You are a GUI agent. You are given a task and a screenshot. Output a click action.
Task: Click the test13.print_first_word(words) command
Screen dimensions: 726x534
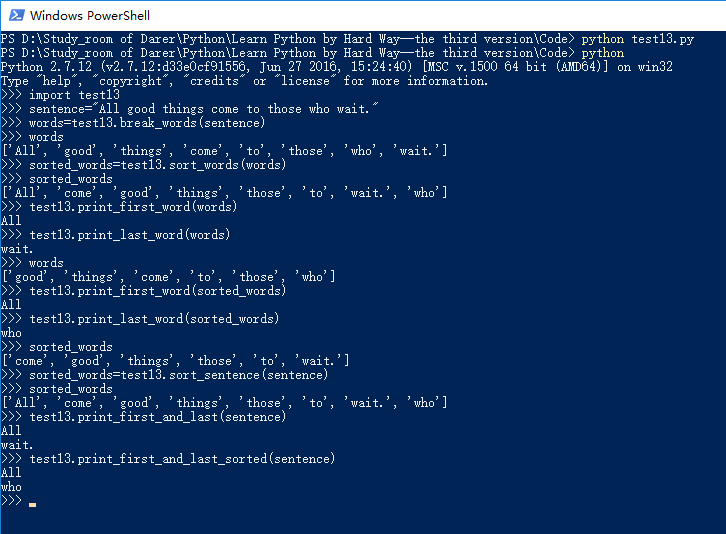point(133,207)
